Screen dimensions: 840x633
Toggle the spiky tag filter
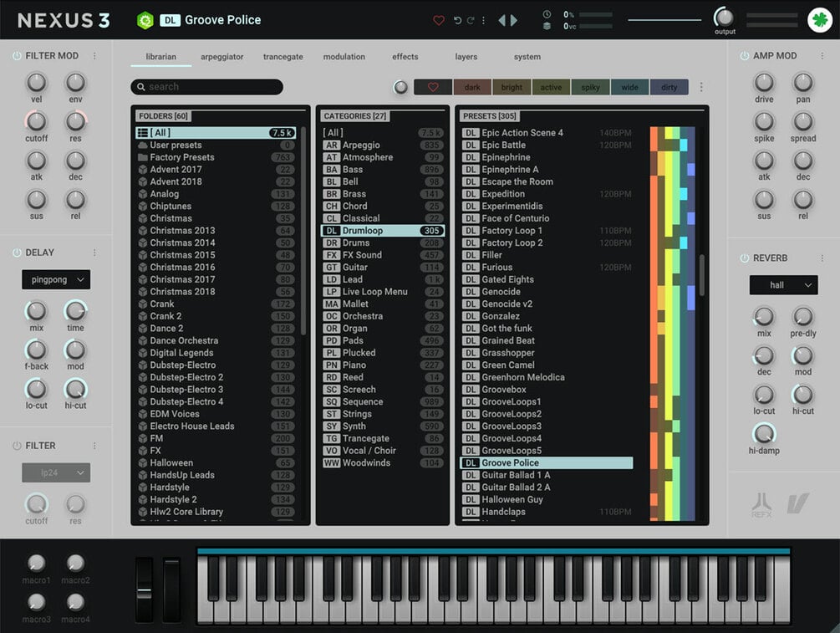pyautogui.click(x=590, y=87)
